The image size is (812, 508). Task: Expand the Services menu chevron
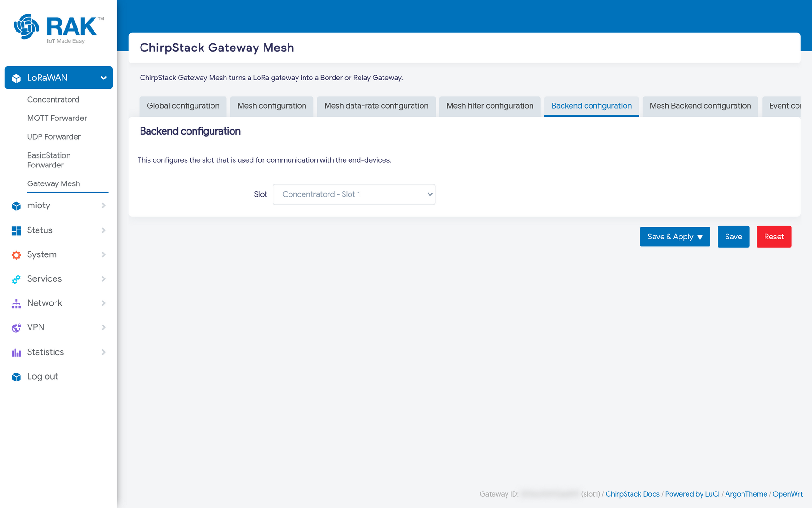[104, 279]
